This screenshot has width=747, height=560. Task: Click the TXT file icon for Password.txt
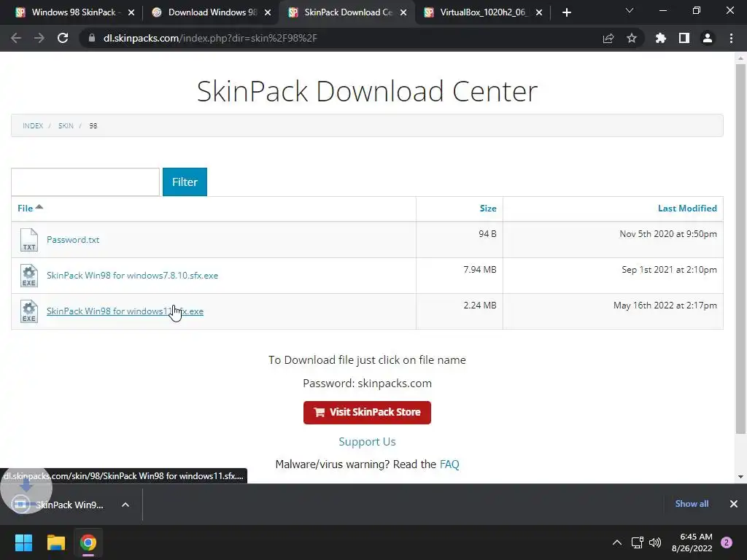click(x=29, y=239)
